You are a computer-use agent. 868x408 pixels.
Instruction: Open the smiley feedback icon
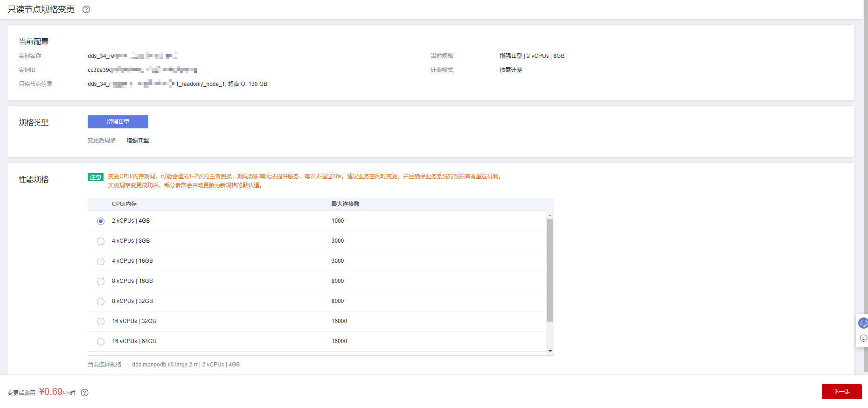coord(863,338)
